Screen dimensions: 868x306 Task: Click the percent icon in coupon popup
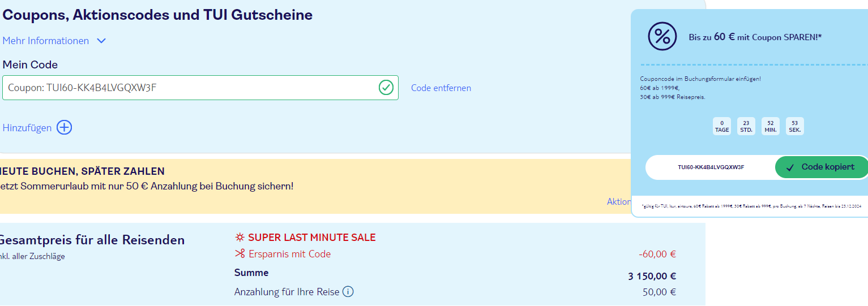pos(662,36)
